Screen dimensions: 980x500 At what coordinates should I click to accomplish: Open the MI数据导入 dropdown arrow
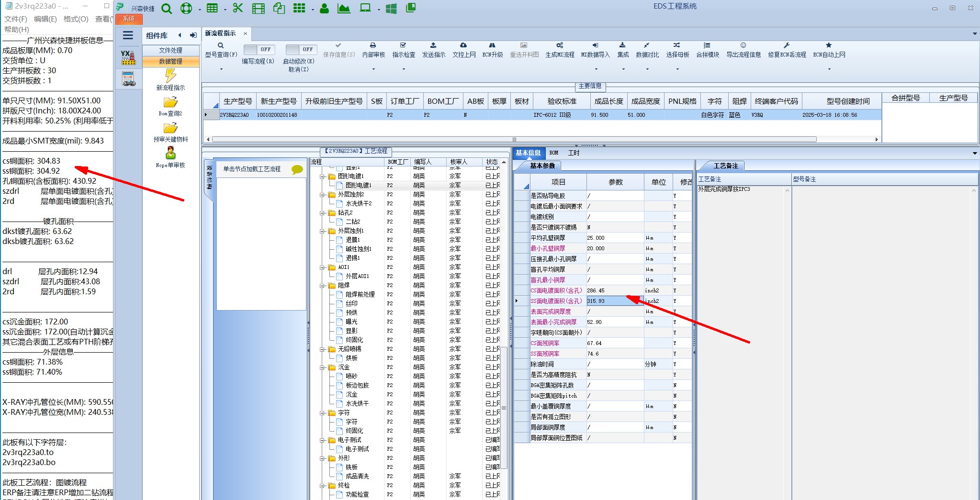click(595, 69)
